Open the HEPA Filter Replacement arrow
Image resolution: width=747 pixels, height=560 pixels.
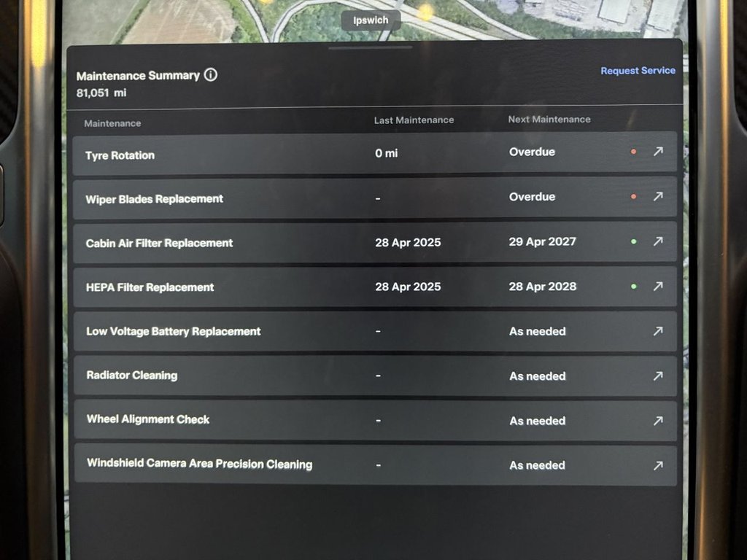click(x=658, y=286)
